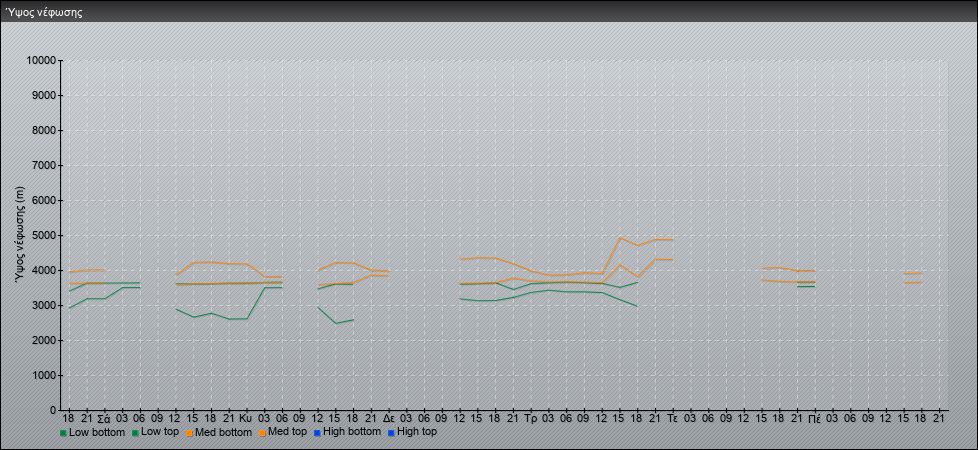This screenshot has width=978, height=450.
Task: Click the blue High bottom legend swatch
Action: 317,432
